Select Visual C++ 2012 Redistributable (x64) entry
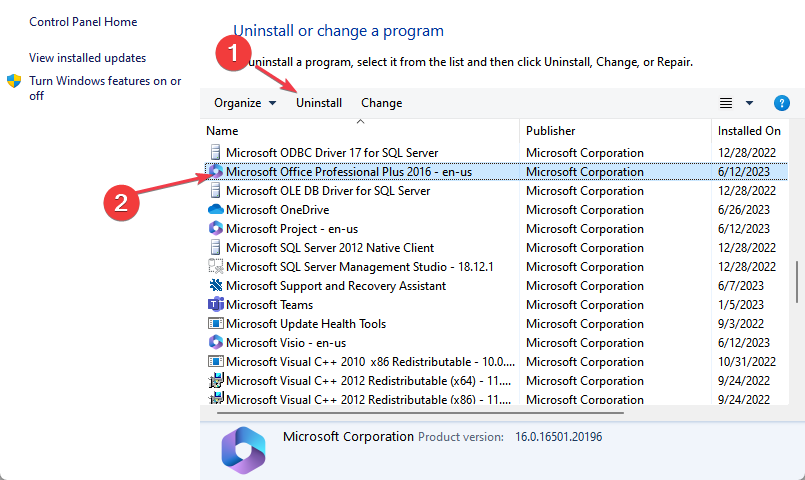The width and height of the screenshot is (805, 480). point(369,381)
